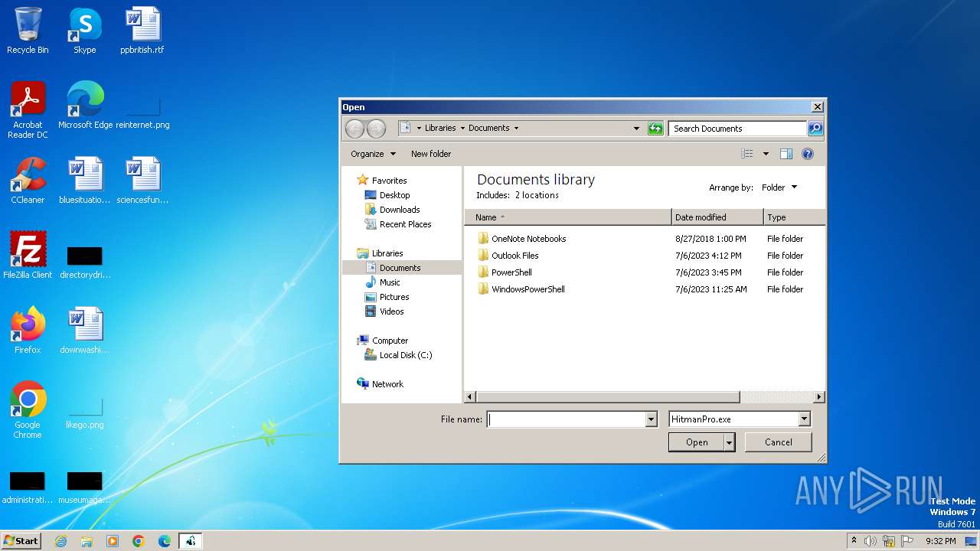This screenshot has width=980, height=551.
Task: Expand the File name combo box dropdown
Action: point(652,419)
